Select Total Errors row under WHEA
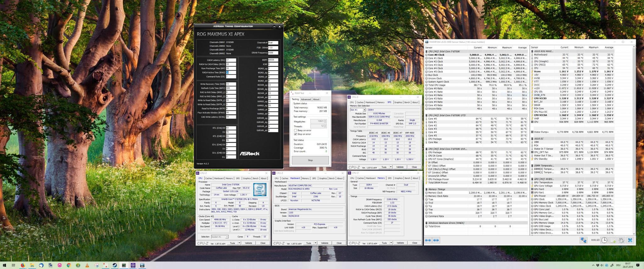This screenshot has width=644, height=269. [476, 226]
